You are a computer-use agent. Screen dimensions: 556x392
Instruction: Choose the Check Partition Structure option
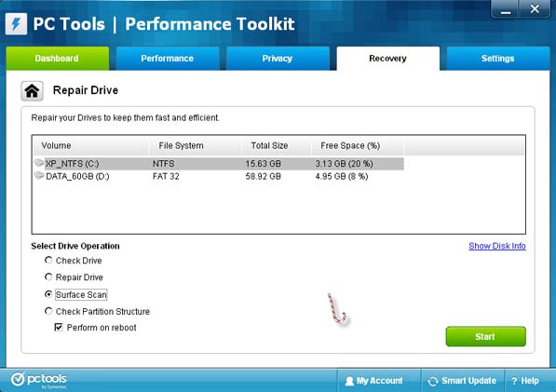48,311
